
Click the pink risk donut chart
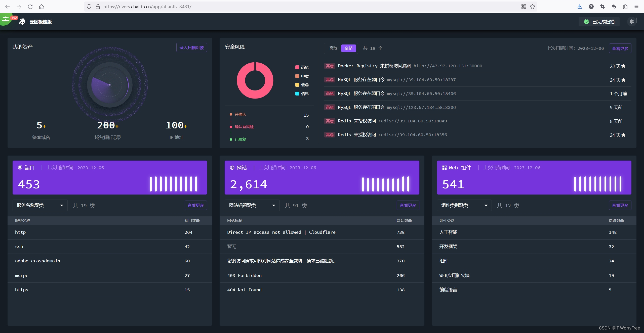(x=255, y=80)
